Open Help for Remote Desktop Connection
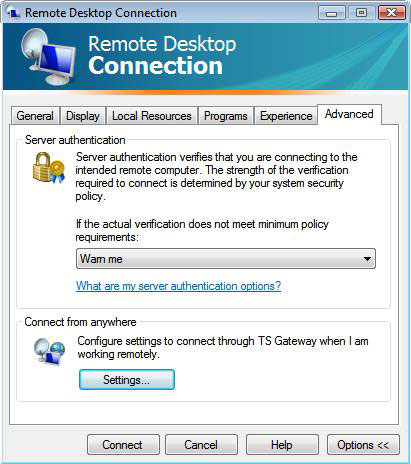Screen dimensions: 411x464 coord(282,445)
